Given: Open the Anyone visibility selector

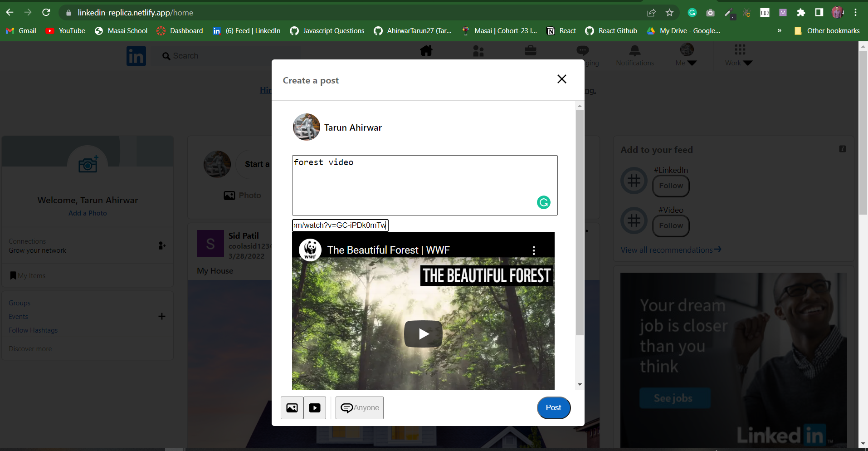Looking at the screenshot, I should pyautogui.click(x=360, y=408).
